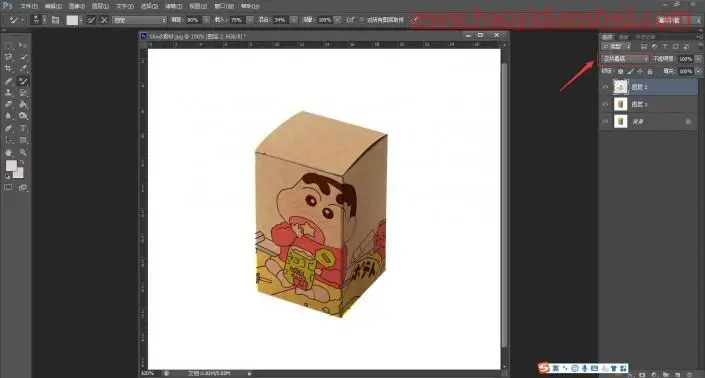705x378 pixels.
Task: Check the sample all layers checkbox
Action: [362, 20]
